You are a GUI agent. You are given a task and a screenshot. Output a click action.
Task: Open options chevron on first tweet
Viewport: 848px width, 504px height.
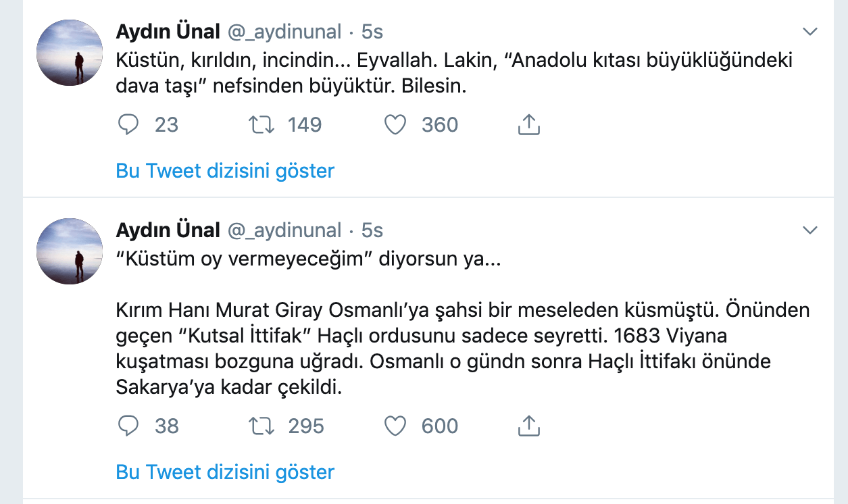pyautogui.click(x=809, y=32)
